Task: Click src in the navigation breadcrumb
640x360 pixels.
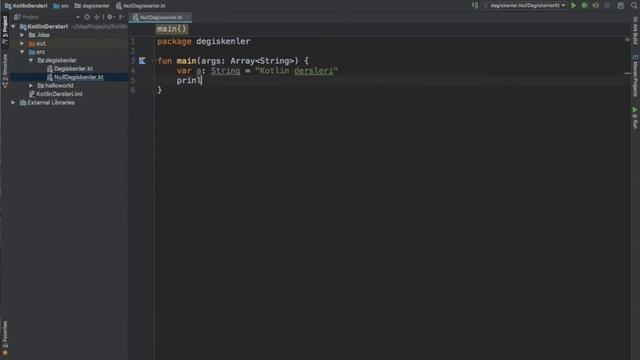Action: [61, 6]
